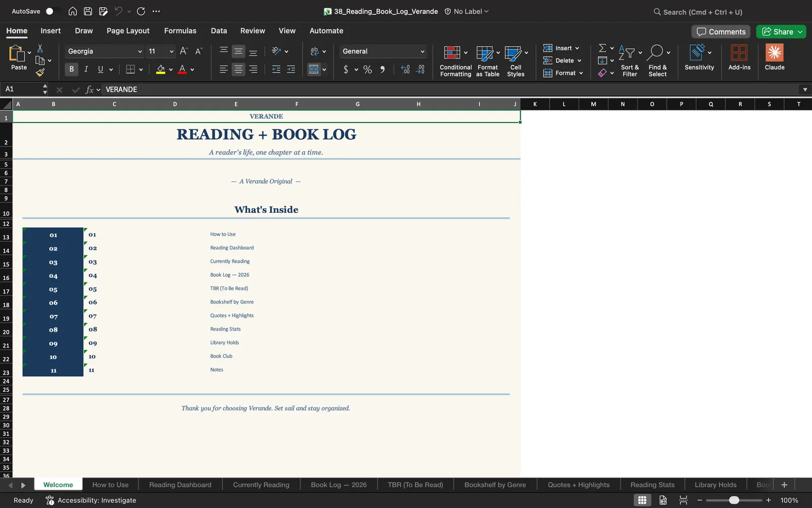Toggle the AutoSave switch

pyautogui.click(x=52, y=11)
